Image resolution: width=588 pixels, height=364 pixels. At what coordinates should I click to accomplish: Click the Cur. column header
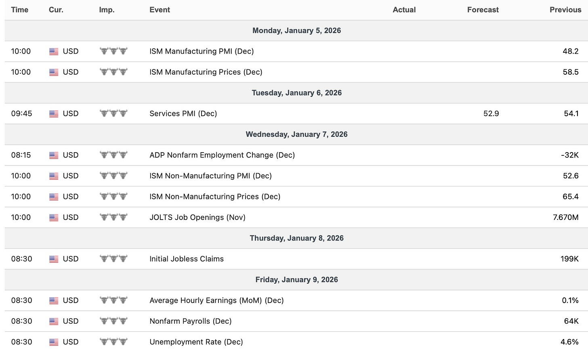(x=56, y=10)
